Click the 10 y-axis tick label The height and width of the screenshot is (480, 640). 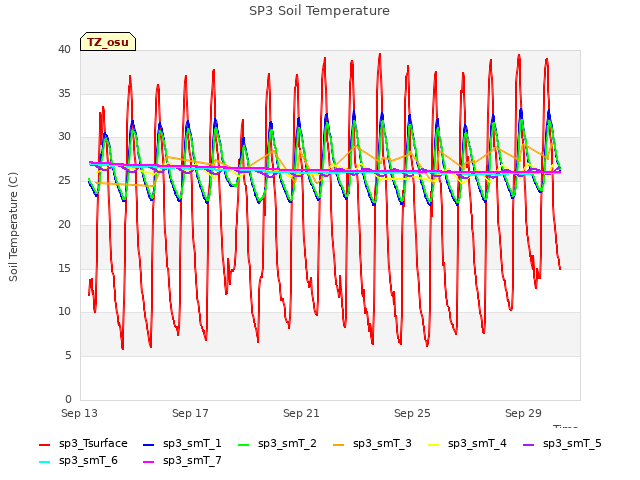[64, 312]
